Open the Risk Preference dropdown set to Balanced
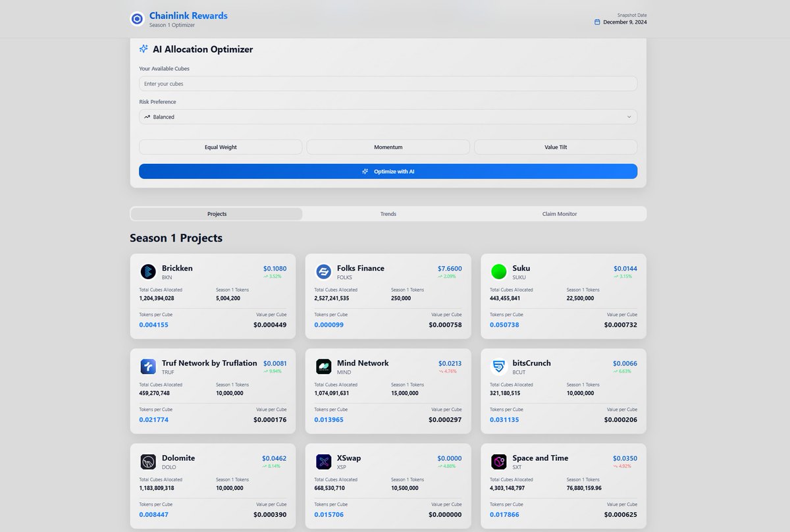 (388, 117)
